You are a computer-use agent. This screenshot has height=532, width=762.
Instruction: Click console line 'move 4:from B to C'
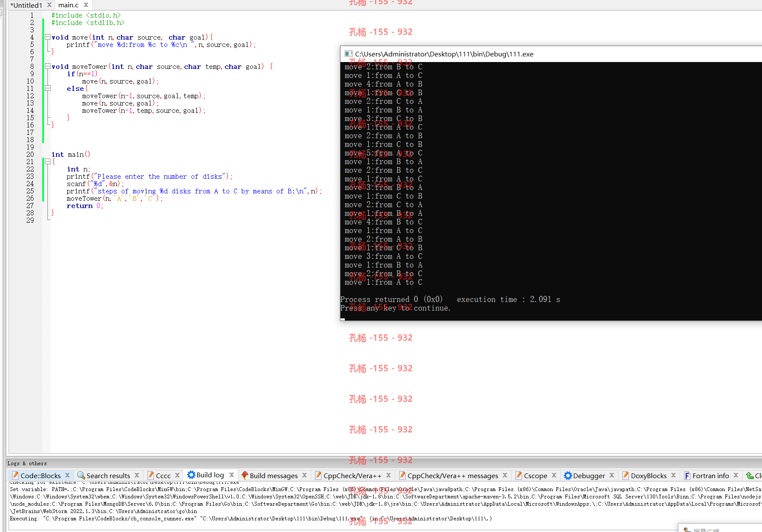coord(384,222)
